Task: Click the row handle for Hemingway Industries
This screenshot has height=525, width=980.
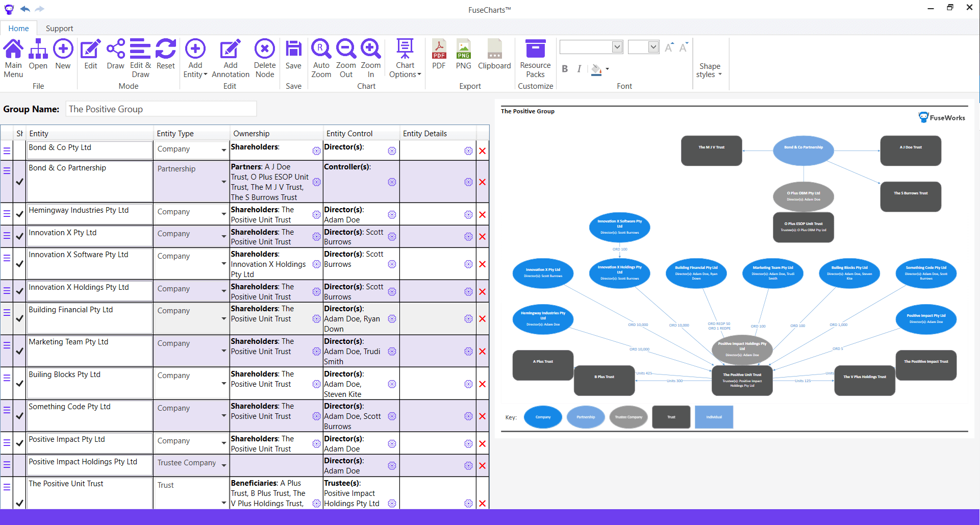Action: pyautogui.click(x=7, y=214)
